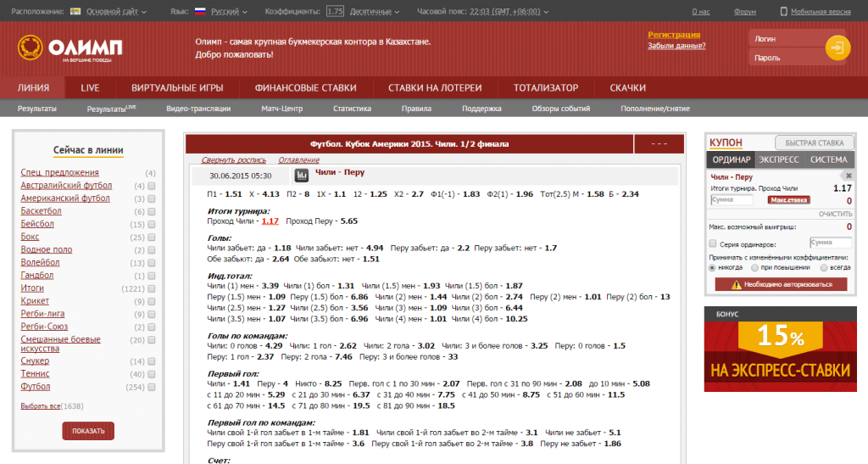Open match statistics chart icon for Чили - Перу
Viewport: 868px width, 464px height.
point(301,176)
